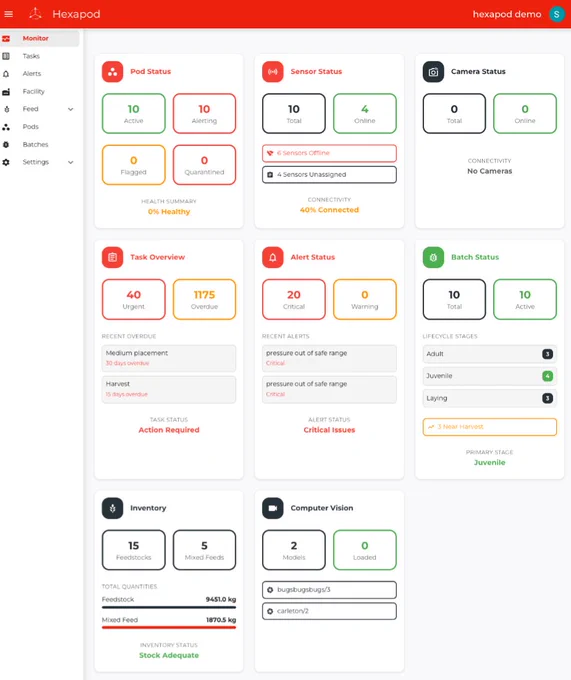This screenshot has height=680, width=571.
Task: Click the 4 Sensors Unassigned button
Action: (x=329, y=175)
